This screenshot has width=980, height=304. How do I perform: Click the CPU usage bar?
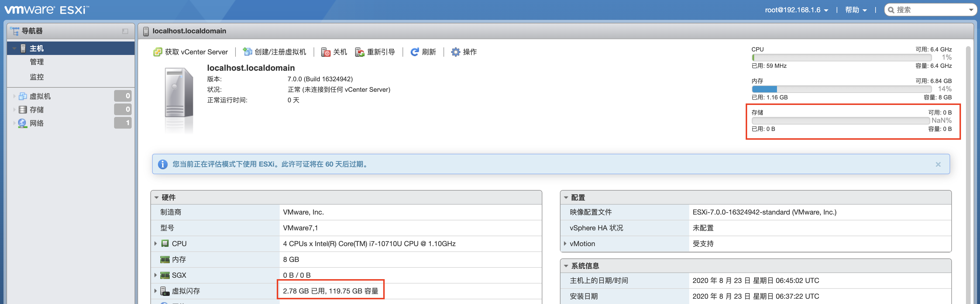point(842,57)
